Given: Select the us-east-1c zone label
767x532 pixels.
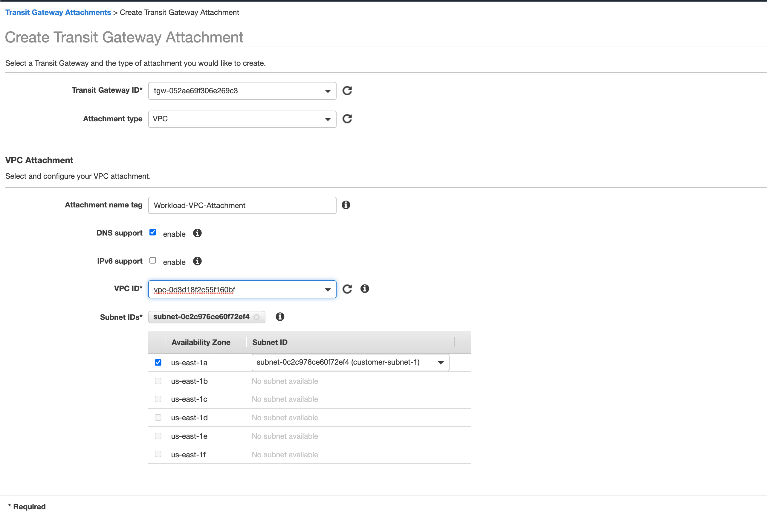Looking at the screenshot, I should pos(189,399).
